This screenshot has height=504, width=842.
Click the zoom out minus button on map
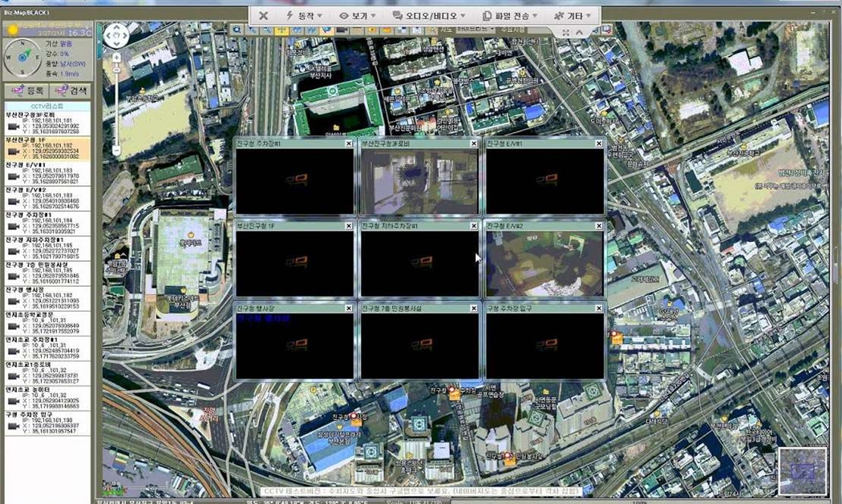click(x=117, y=151)
